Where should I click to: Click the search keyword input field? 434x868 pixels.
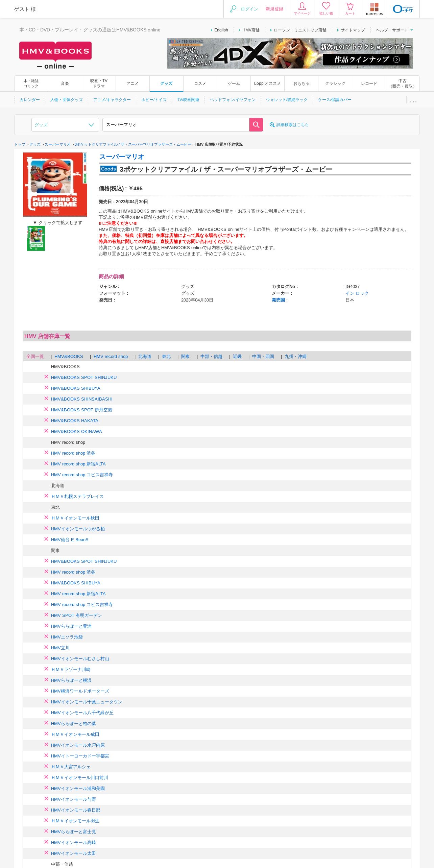point(176,125)
